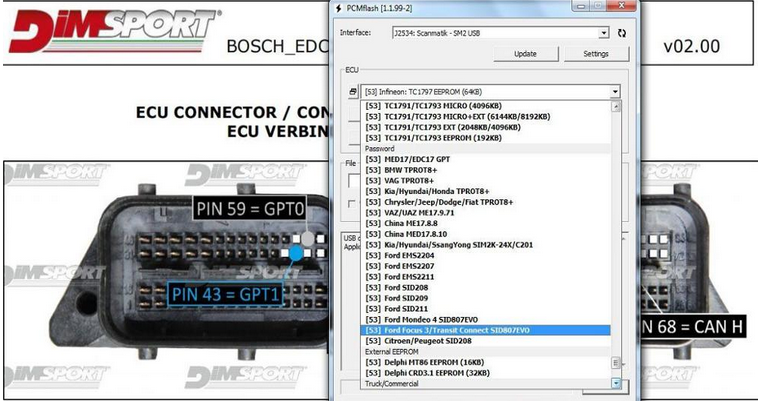Click the interface refresh icon
Image resolution: width=760 pixels, height=404 pixels.
[x=622, y=33]
